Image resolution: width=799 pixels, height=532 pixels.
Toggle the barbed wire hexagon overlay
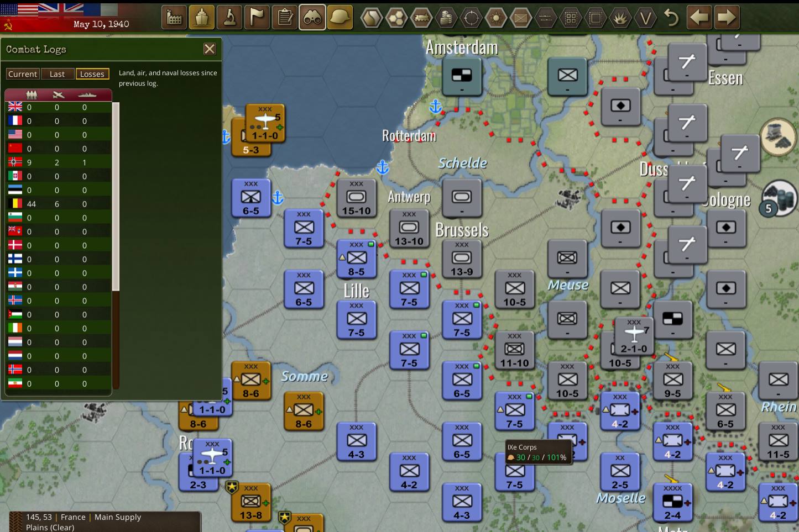(546, 18)
